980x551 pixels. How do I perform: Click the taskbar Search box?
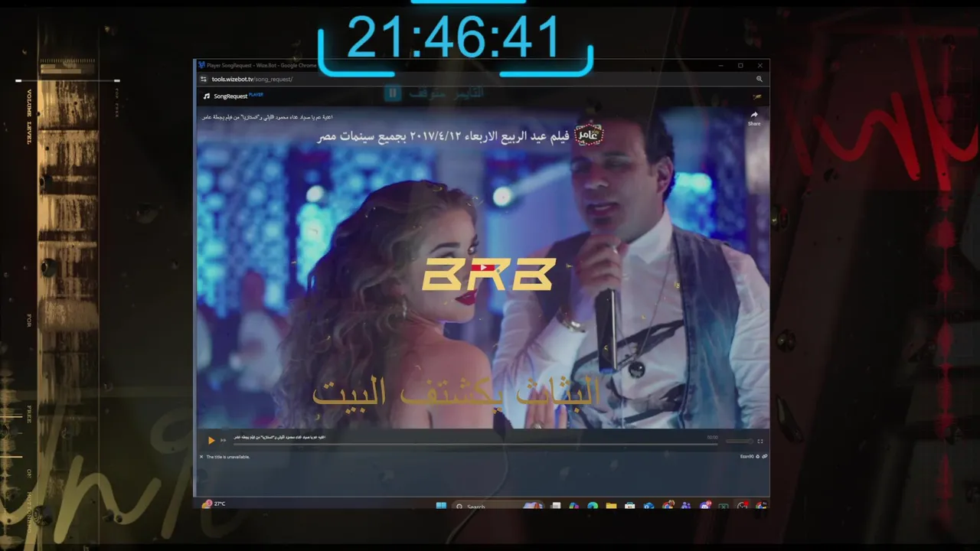[x=498, y=506]
